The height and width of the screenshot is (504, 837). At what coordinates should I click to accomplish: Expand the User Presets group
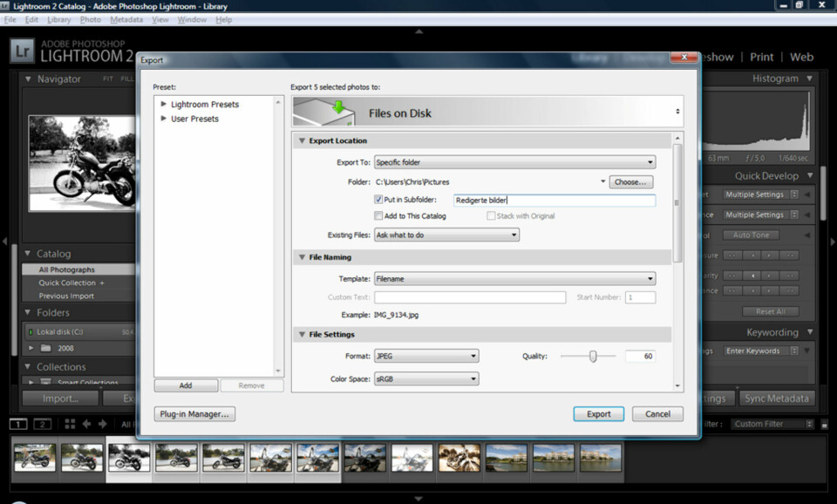click(x=163, y=119)
